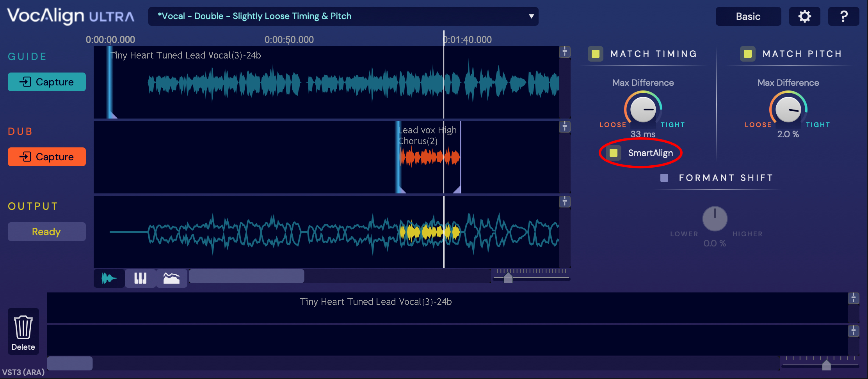The height and width of the screenshot is (379, 868).
Task: Open the preset dropdown arrow
Action: coord(531,16)
